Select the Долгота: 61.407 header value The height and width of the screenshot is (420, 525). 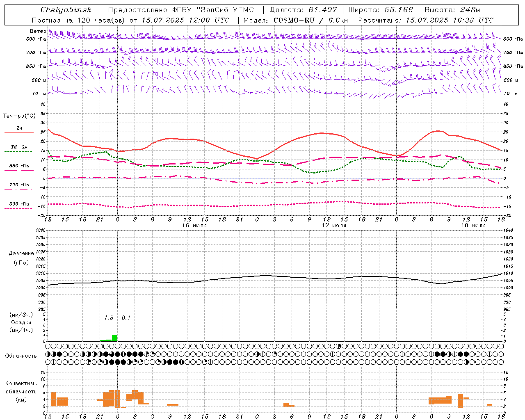click(303, 10)
